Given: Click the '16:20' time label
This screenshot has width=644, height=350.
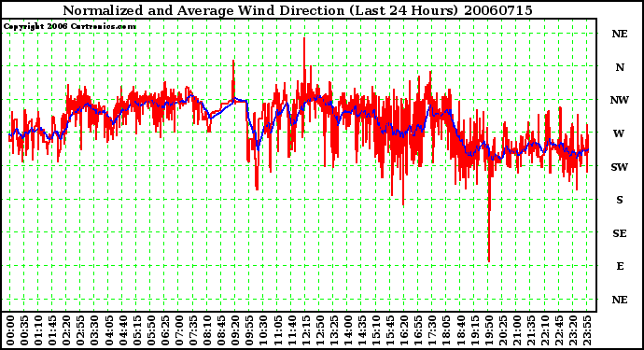Looking at the screenshot, I should (x=404, y=330).
